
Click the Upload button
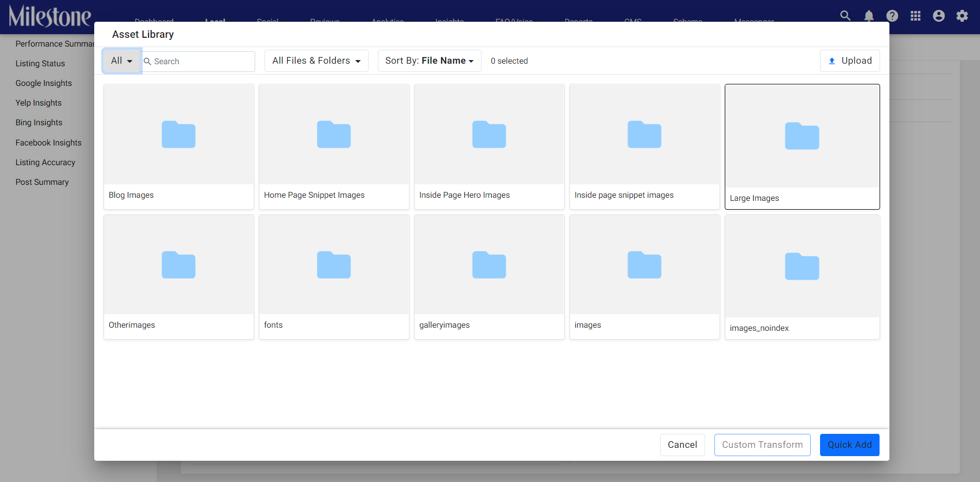click(850, 61)
